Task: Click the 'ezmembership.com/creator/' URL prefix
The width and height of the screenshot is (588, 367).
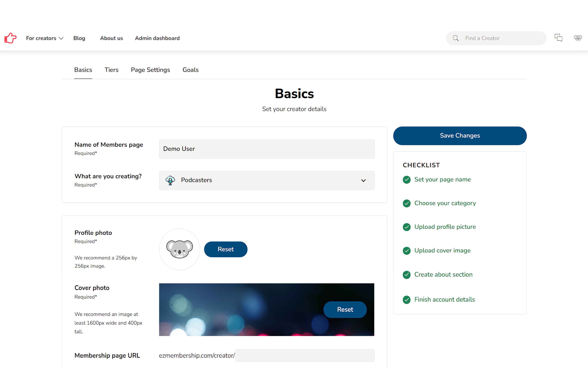Action: click(x=197, y=356)
